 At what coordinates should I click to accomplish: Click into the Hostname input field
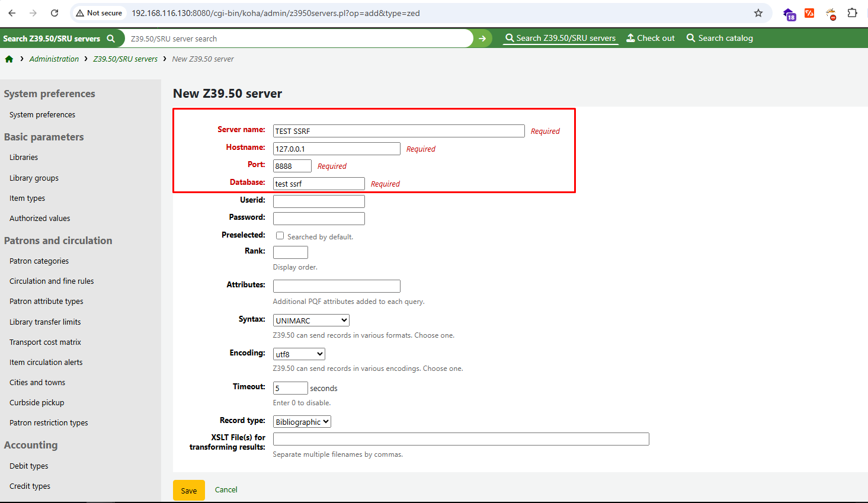point(337,149)
